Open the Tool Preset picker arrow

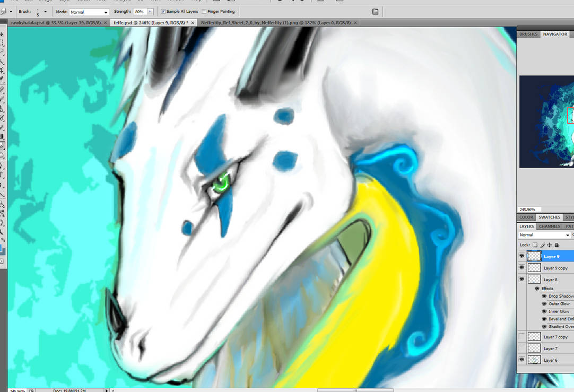pos(11,12)
